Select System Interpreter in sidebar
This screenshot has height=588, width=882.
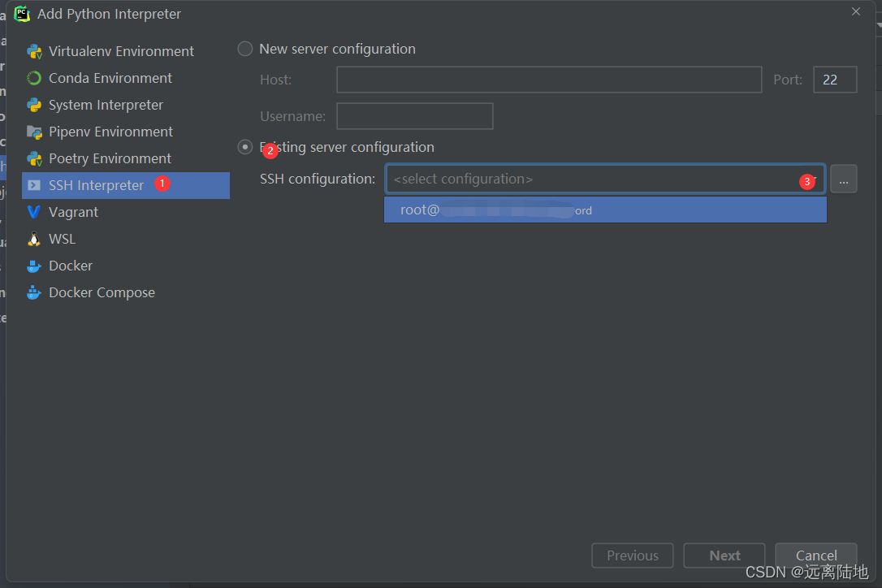click(x=125, y=106)
